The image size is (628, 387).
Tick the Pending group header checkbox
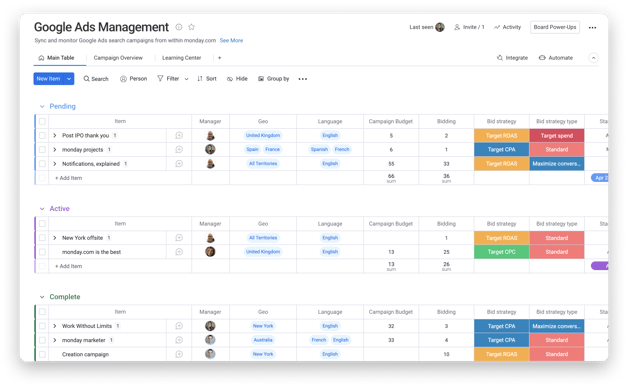pos(42,121)
